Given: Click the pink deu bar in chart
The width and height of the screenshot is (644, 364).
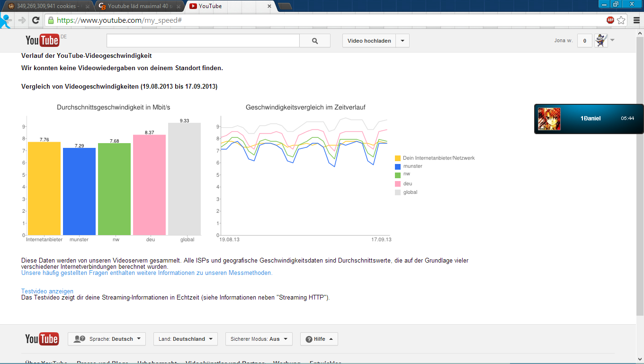Looking at the screenshot, I should [149, 185].
